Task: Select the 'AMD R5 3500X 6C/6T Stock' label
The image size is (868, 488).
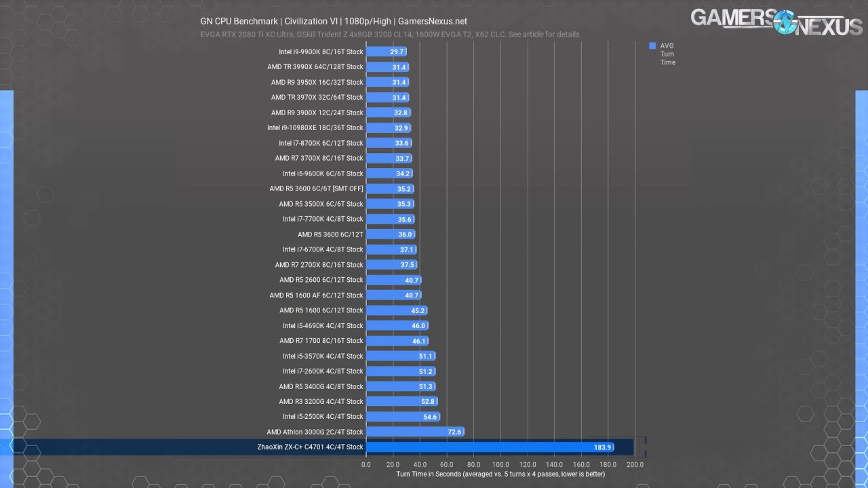Action: coord(321,204)
